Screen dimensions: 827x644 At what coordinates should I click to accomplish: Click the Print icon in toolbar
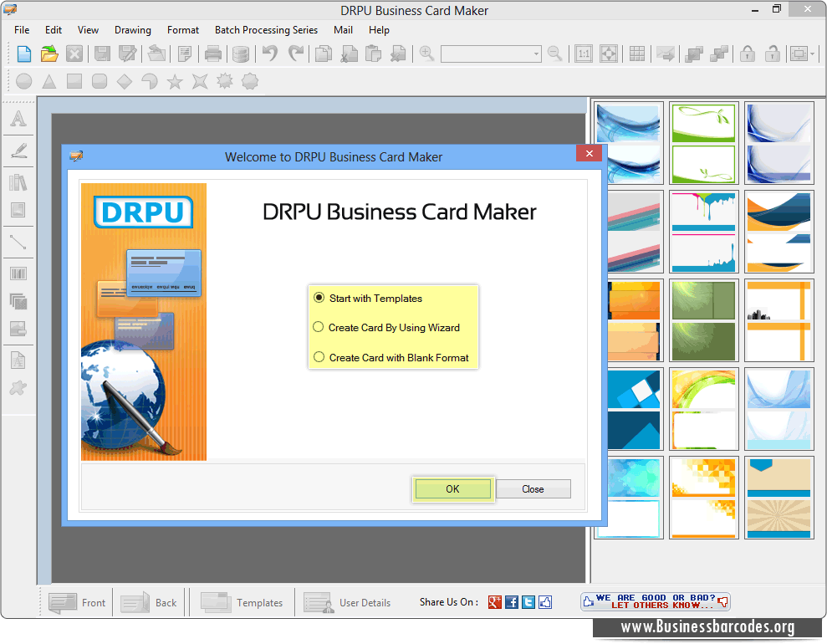[213, 54]
